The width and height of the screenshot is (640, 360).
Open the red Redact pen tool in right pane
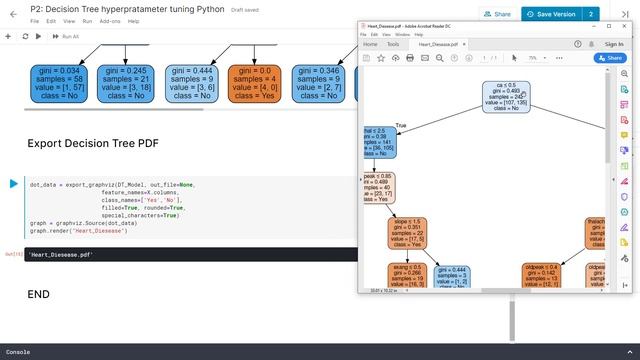(624, 181)
